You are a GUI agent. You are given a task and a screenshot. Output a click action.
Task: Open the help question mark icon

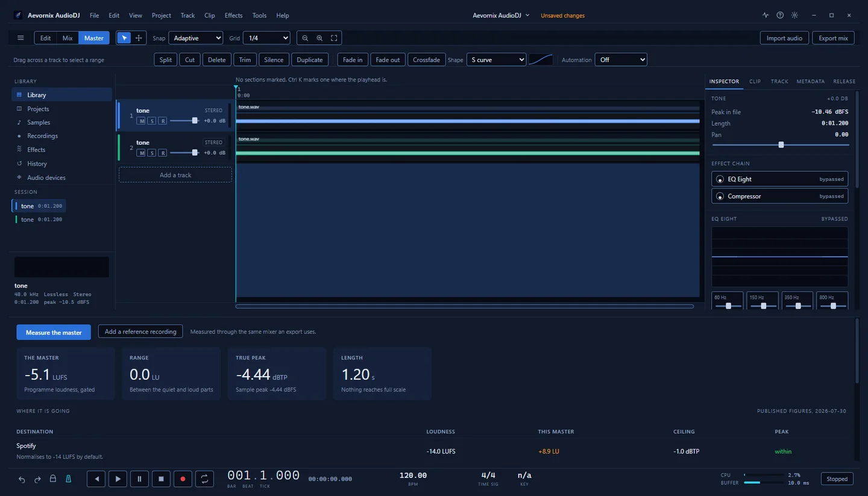point(780,15)
